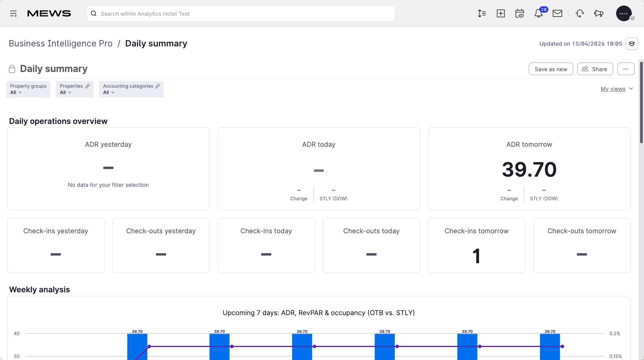644x360 pixels.
Task: Go to Business Intelligence Pro breadcrumb
Action: (x=61, y=43)
